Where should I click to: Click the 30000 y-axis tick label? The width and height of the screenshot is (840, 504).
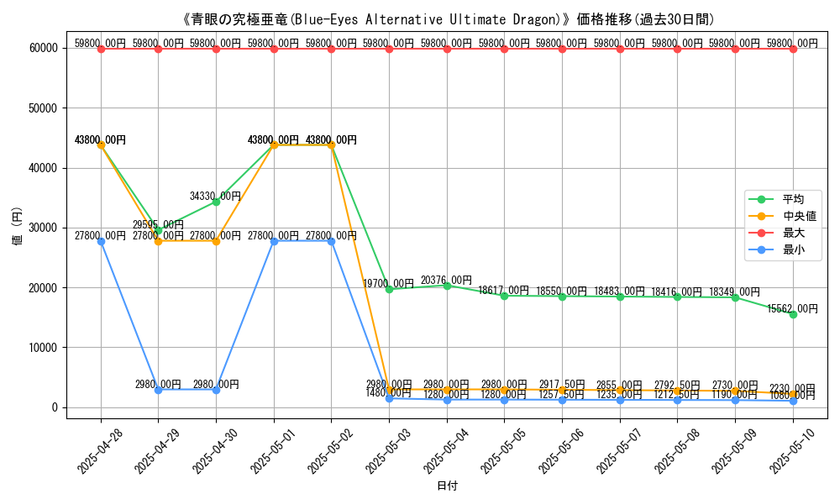click(x=44, y=228)
